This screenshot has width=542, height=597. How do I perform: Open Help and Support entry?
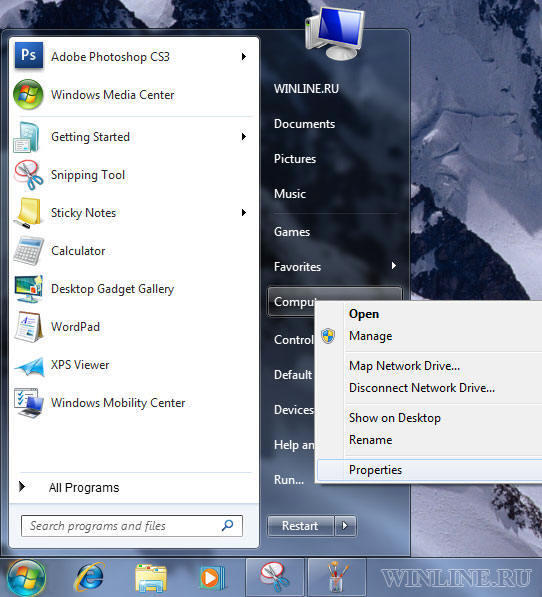click(294, 445)
